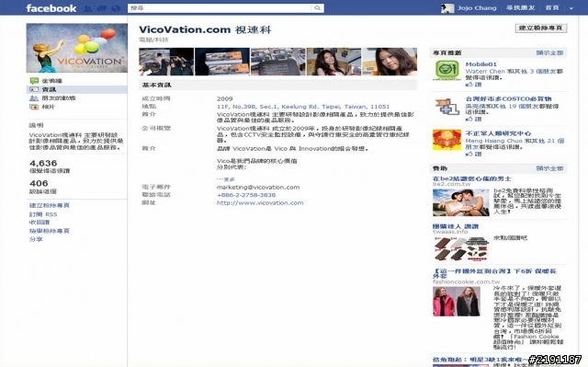
Task: Click the search magnifier button
Action: (x=317, y=8)
